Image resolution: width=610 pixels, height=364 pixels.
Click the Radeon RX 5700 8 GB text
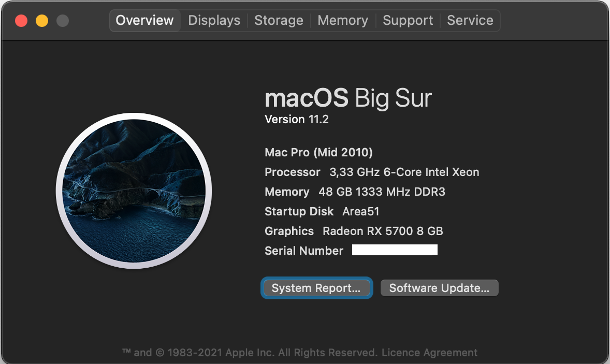point(383,231)
